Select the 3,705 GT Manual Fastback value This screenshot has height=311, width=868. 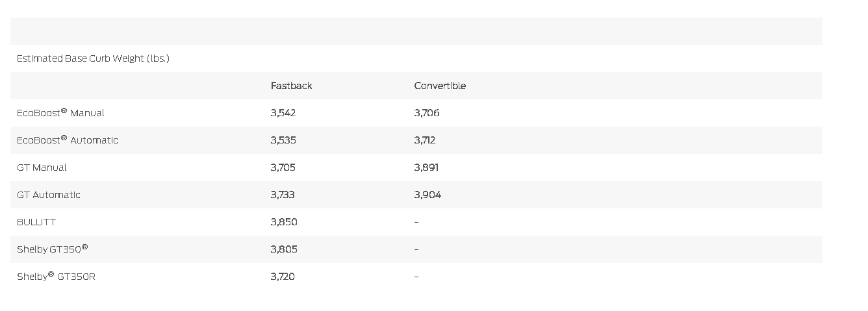coord(283,168)
